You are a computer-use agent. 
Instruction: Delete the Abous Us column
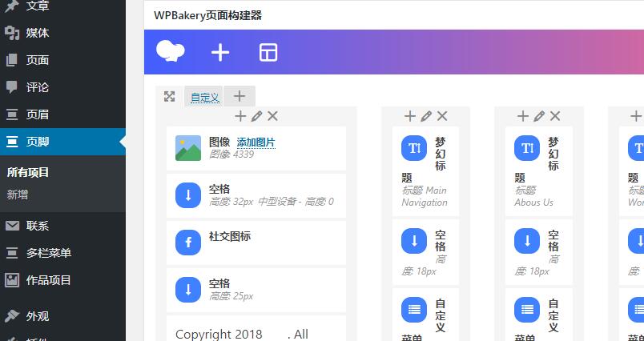click(555, 117)
